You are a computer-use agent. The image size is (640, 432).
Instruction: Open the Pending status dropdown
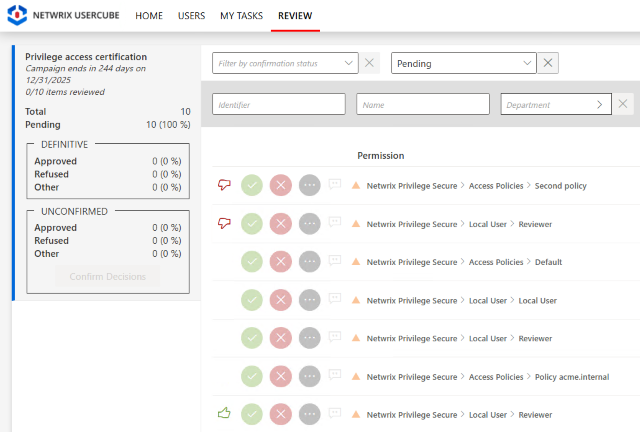463,63
